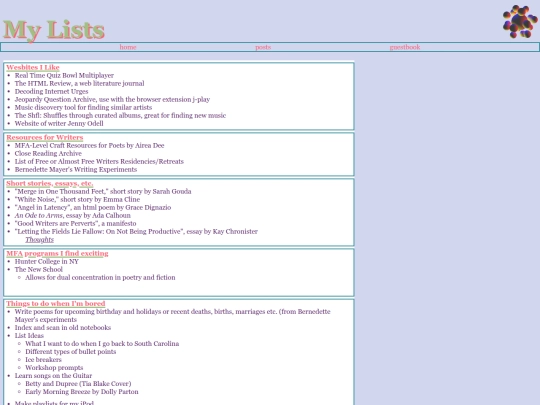Open Website of writer Jenny Odell
This screenshot has width=540, height=405.
(59, 123)
